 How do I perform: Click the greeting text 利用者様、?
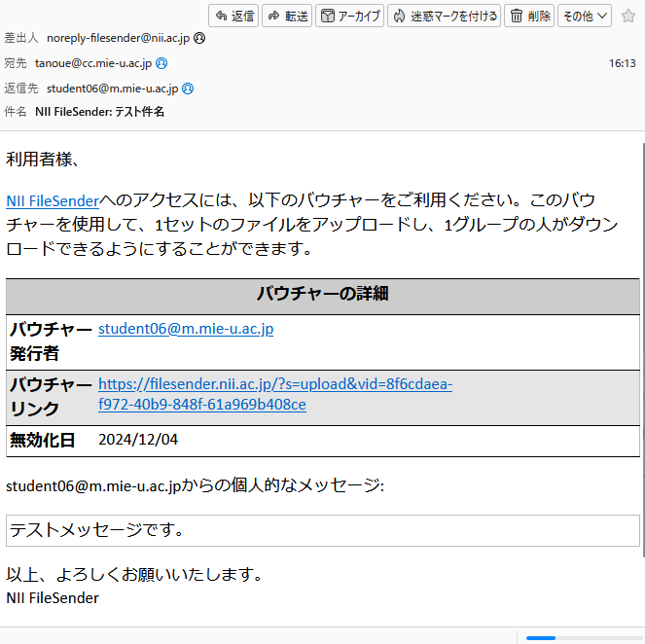43,160
